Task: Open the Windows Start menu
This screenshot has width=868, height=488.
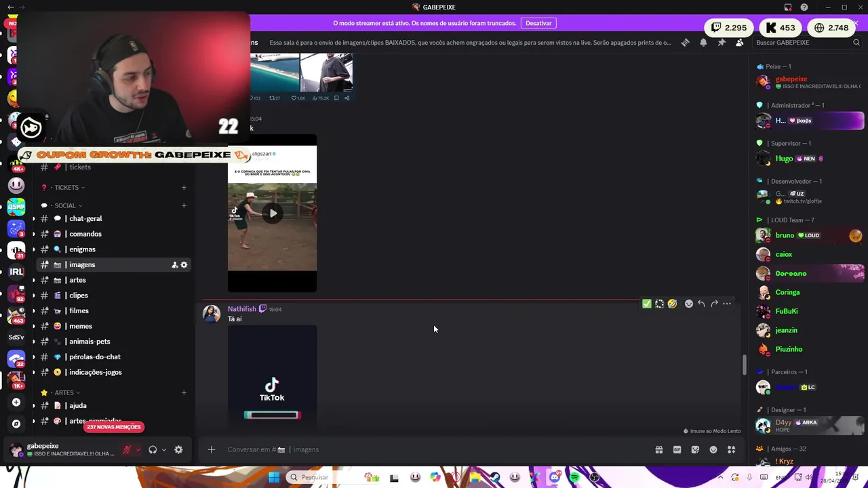Action: [274, 477]
